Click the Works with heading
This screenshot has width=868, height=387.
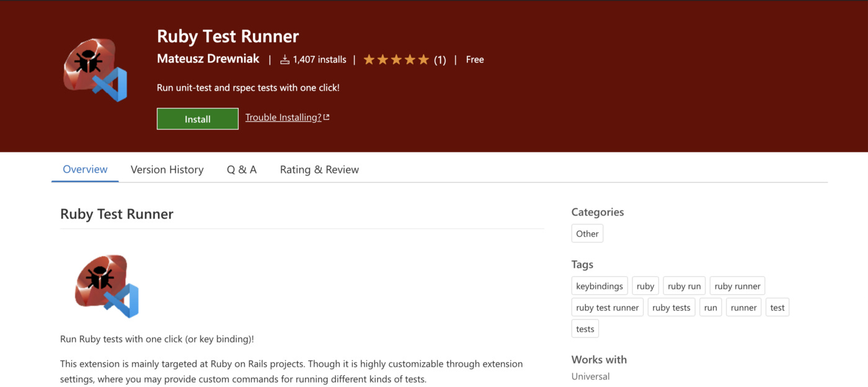click(x=599, y=360)
